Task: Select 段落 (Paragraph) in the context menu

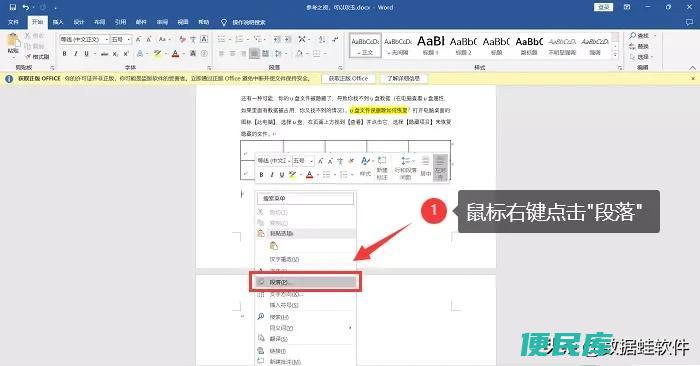Action: coord(305,282)
